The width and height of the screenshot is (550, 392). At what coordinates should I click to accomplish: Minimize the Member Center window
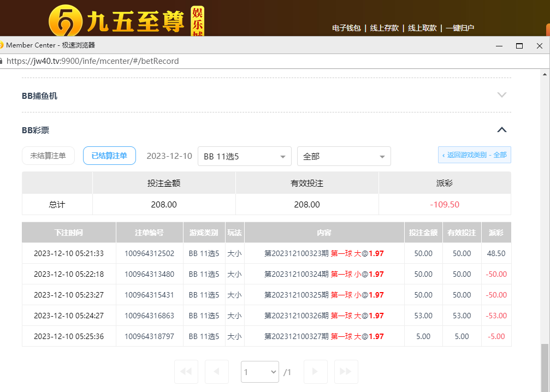pyautogui.click(x=499, y=45)
